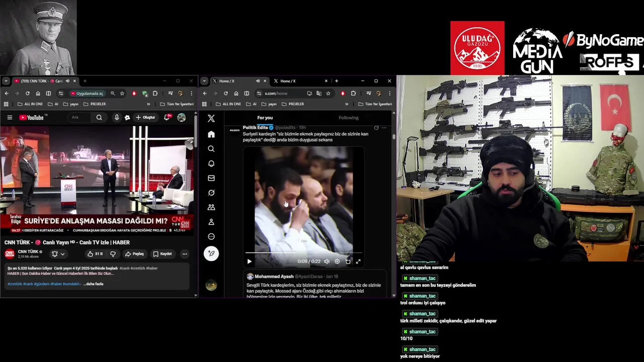
Task: Expand tab search dropdown in YouTube window
Action: [6, 81]
